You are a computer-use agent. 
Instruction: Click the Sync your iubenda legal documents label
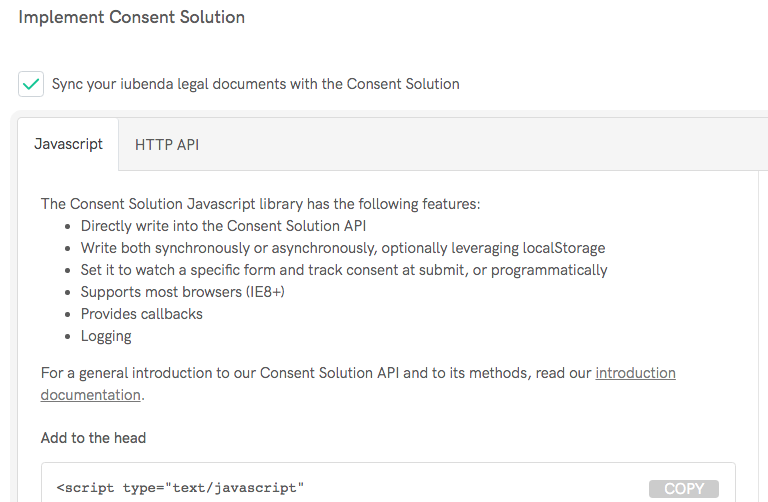[x=256, y=84]
